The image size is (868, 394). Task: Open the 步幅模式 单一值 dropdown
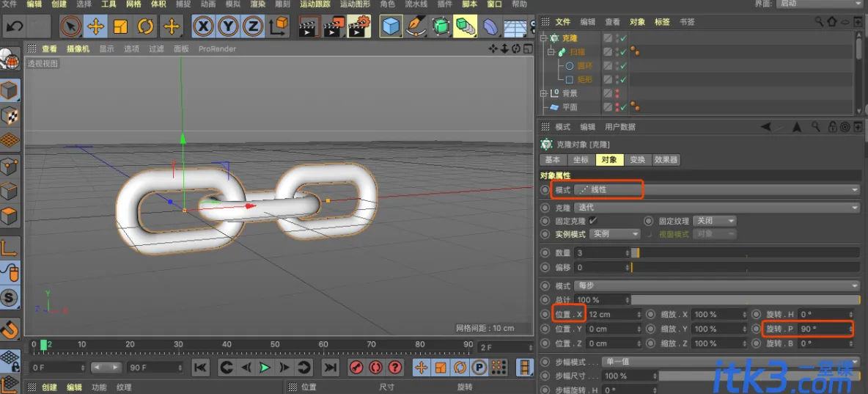[x=731, y=361]
